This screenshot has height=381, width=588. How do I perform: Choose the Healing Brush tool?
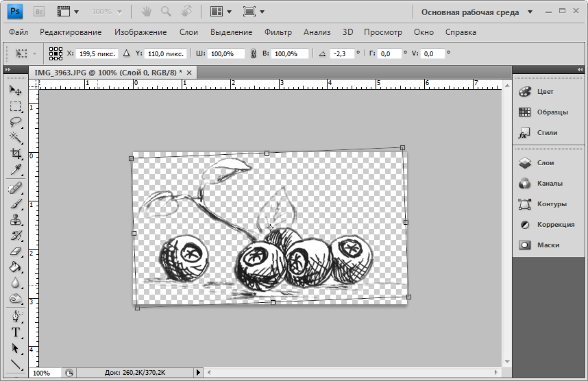15,188
